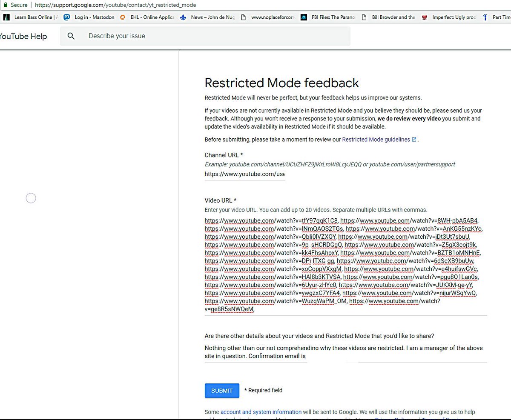Click the Channel URL * label

click(224, 155)
